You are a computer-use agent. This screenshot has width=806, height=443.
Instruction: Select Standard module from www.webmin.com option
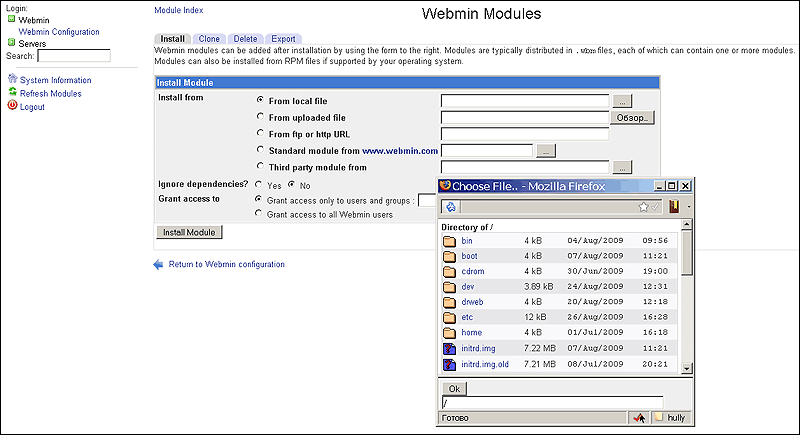260,150
